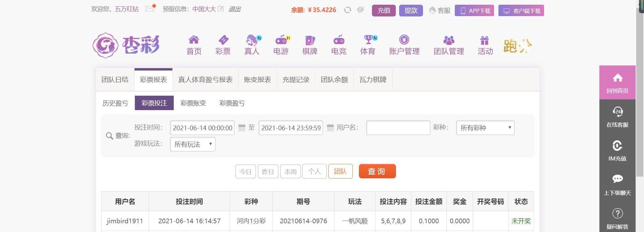Select the 个人 personal filter

pyautogui.click(x=314, y=171)
